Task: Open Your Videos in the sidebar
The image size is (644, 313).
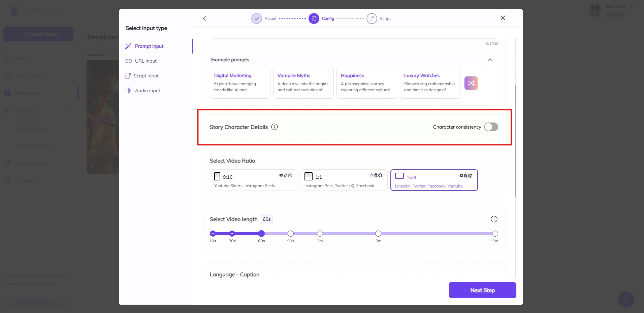Action: click(x=29, y=76)
